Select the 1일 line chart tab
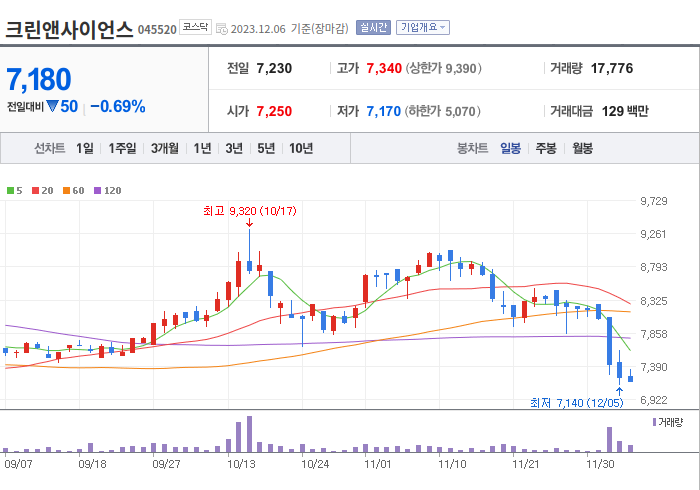The height and width of the screenshot is (490, 700). (x=84, y=148)
